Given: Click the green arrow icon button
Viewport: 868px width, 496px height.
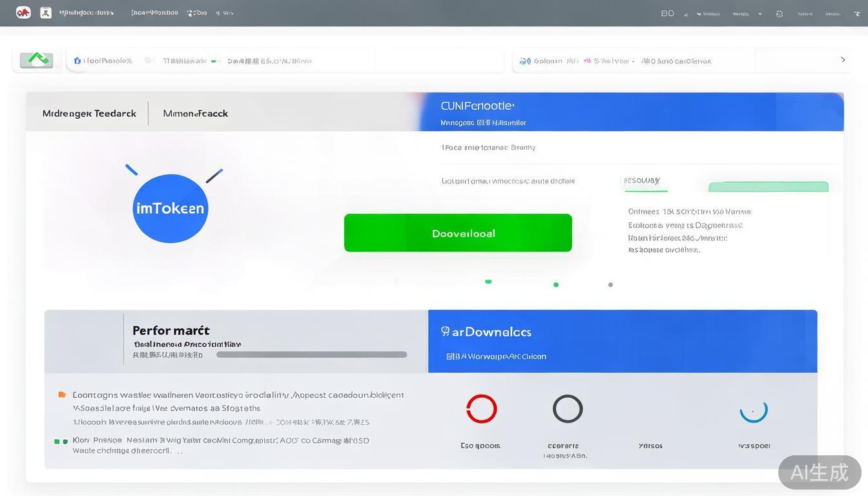Looking at the screenshot, I should (x=37, y=60).
